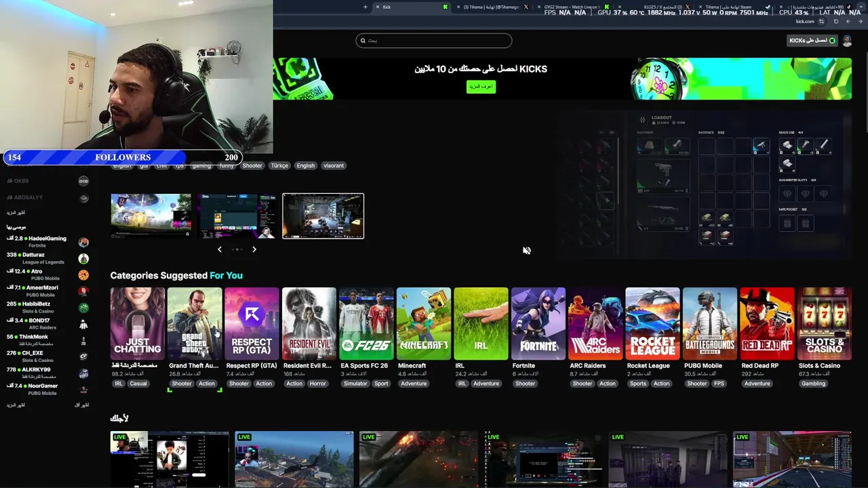This screenshot has width=868, height=488.
Task: Open the Resident Evil category card
Action: pos(309,324)
